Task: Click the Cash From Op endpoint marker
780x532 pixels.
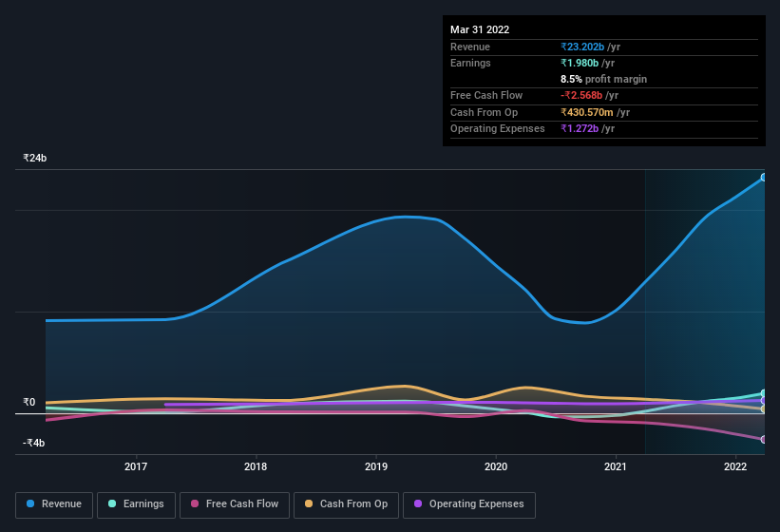Action: click(764, 409)
